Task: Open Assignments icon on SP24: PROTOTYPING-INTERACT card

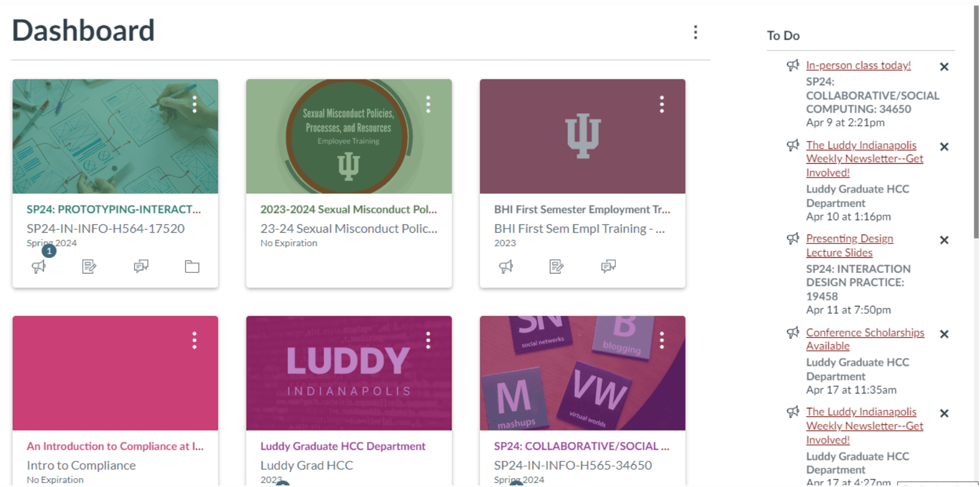Action: [89, 266]
